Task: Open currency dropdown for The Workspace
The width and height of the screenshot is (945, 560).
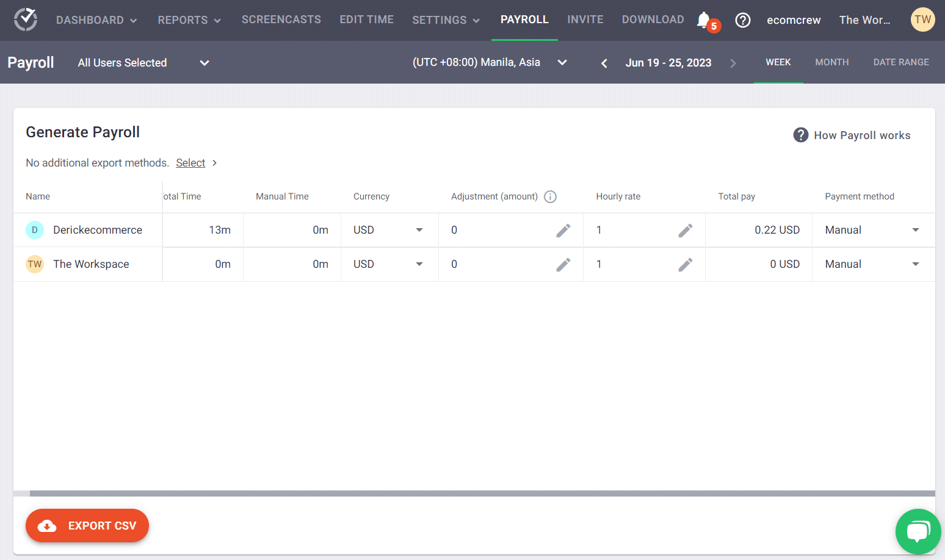Action: pyautogui.click(x=389, y=264)
